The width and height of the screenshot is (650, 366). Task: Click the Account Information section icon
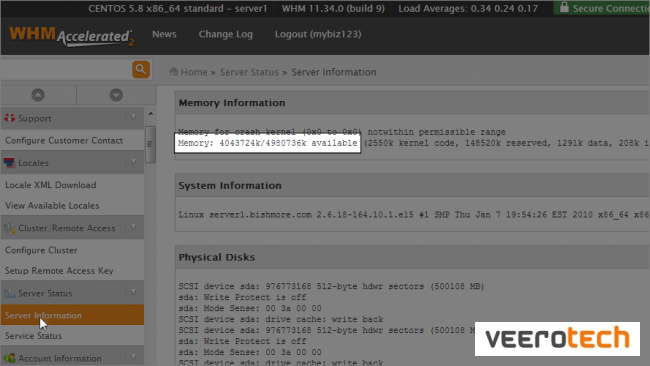9,358
